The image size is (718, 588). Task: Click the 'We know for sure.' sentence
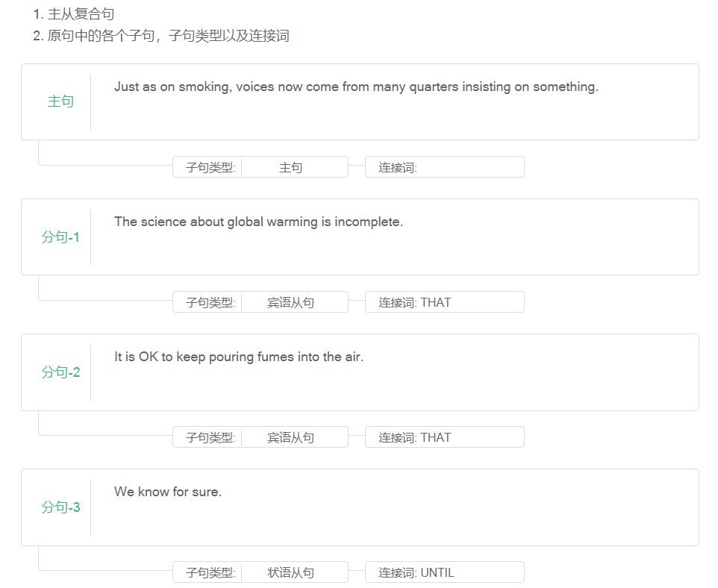168,492
